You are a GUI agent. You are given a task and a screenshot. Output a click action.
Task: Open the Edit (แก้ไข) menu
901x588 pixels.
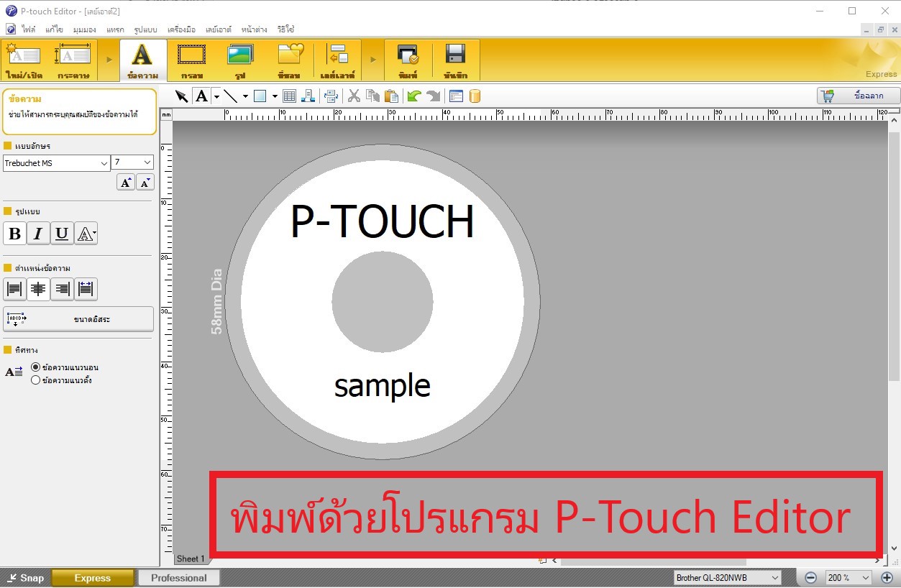[x=54, y=29]
